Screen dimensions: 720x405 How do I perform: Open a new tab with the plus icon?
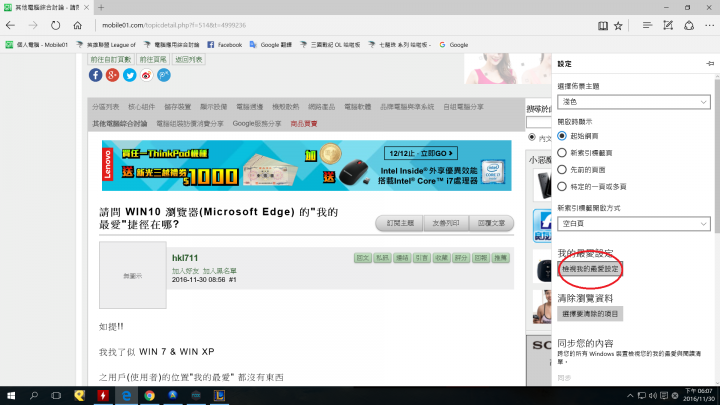click(101, 7)
